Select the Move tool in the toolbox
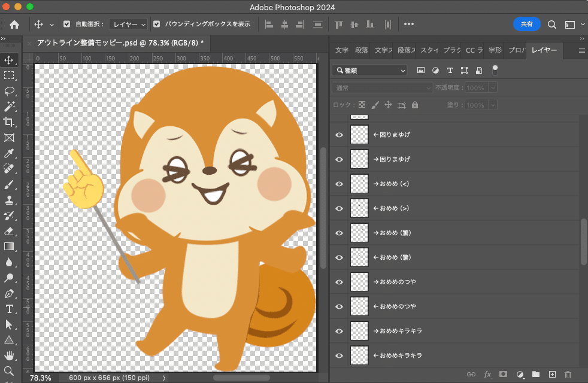Image resolution: width=588 pixels, height=383 pixels. (9, 60)
